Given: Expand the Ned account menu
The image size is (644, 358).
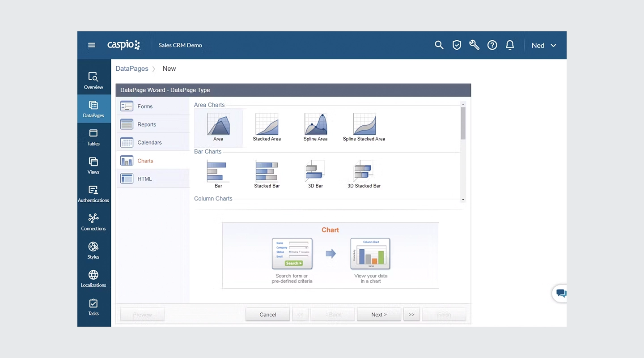Looking at the screenshot, I should 544,45.
